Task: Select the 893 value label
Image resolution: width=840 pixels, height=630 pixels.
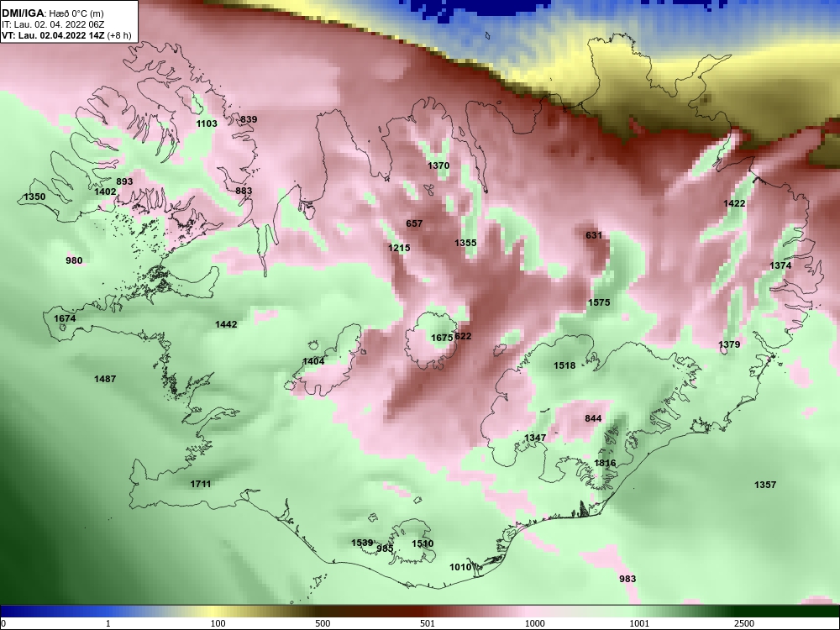Action: point(124,181)
